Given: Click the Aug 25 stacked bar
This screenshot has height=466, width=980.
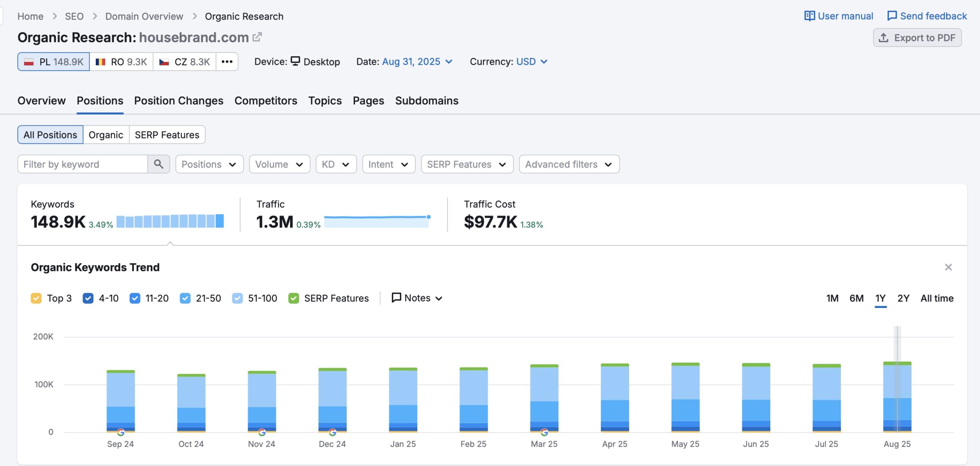Looking at the screenshot, I should point(897,397).
